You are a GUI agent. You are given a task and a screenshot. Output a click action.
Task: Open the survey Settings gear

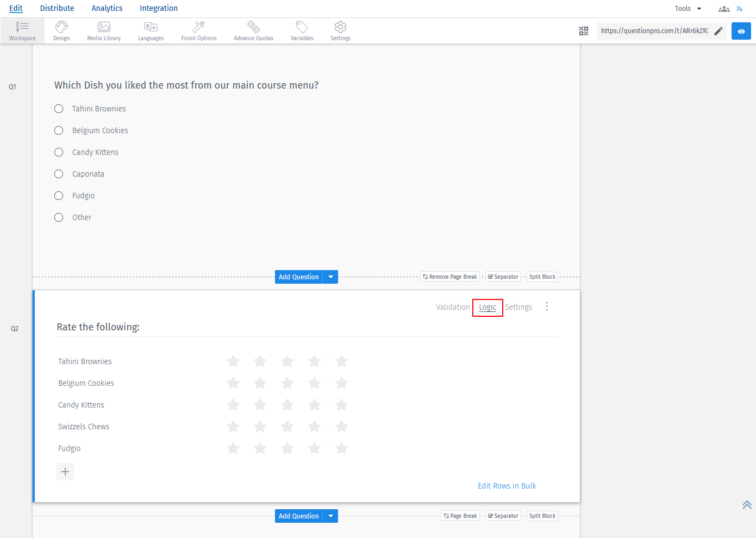tap(340, 30)
